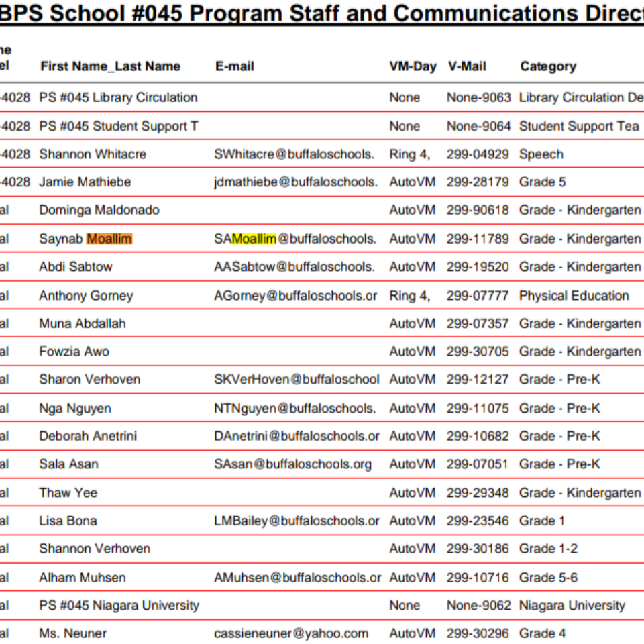Click voicemail number None-9062

tap(479, 605)
